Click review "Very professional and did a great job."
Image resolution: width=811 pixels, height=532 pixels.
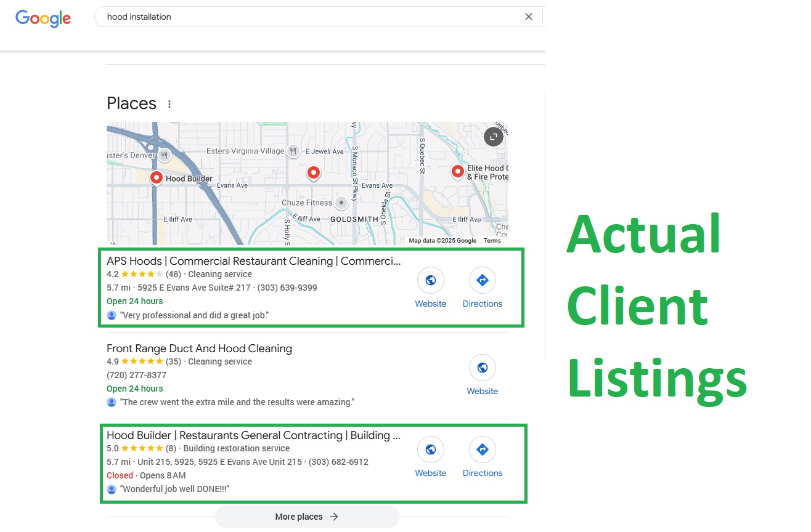[194, 315]
